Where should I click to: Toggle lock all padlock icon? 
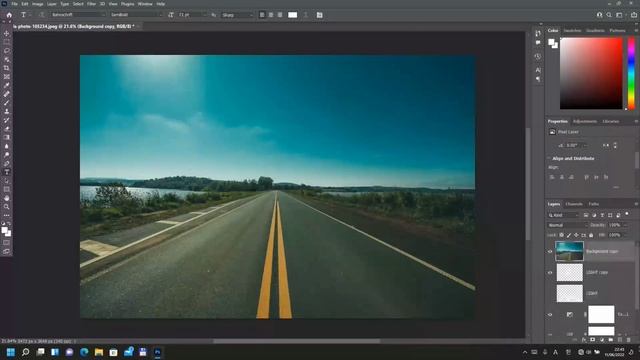pos(591,235)
